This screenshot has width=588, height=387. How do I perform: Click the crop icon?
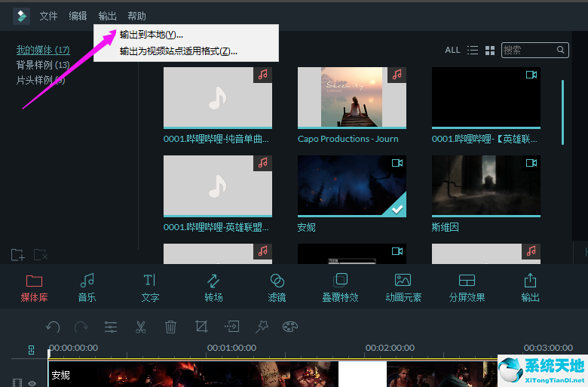point(201,326)
